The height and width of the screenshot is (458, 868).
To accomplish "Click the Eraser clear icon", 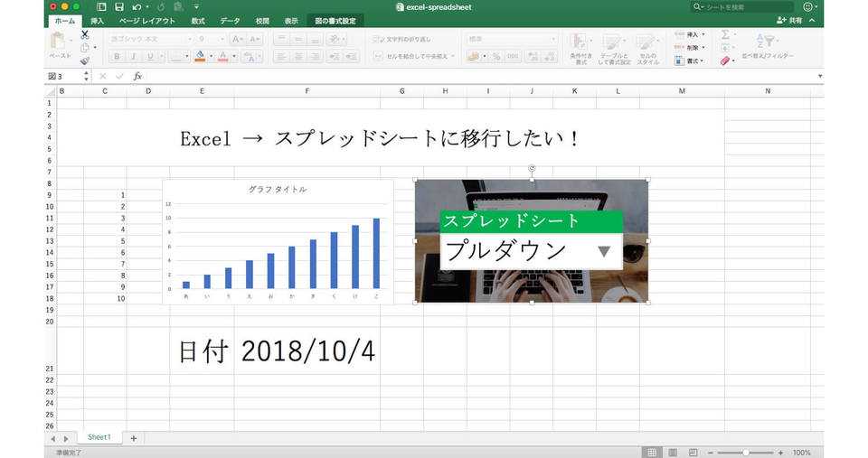I will click(x=726, y=61).
